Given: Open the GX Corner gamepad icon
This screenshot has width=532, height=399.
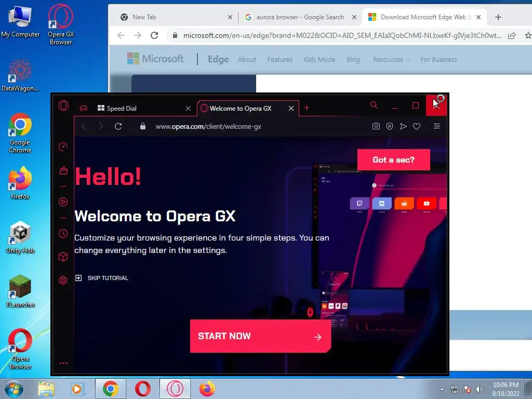Looking at the screenshot, I should click(84, 108).
